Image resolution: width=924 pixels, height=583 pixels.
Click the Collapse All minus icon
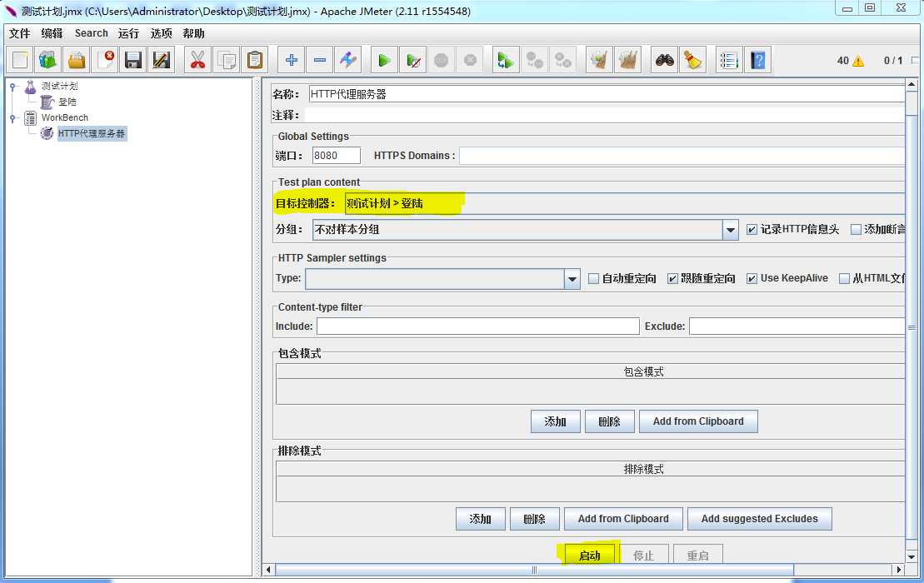tap(319, 60)
